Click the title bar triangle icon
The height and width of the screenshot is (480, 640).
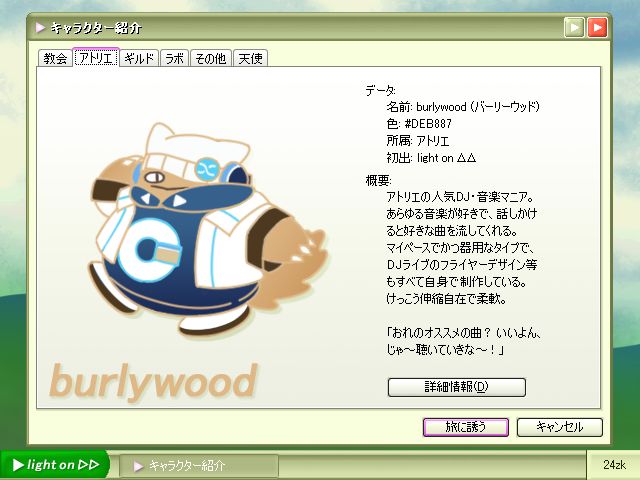(40, 27)
